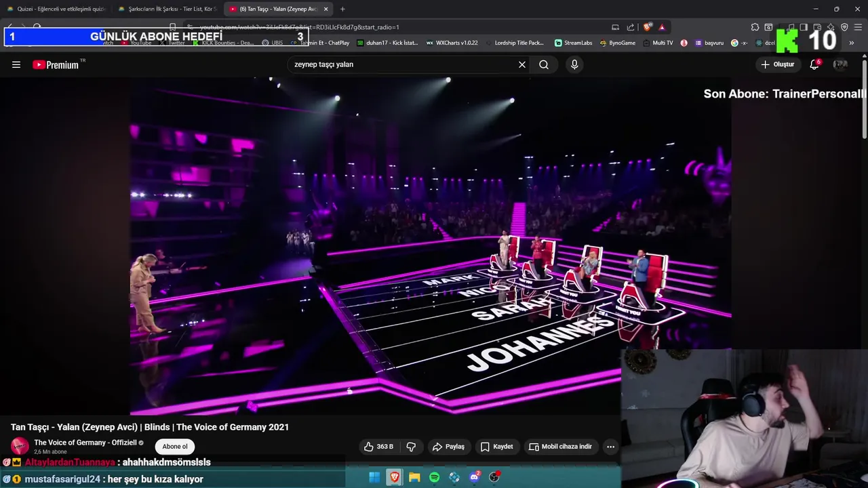Open the browser extensions puzzle icon
The image size is (868, 488).
tap(755, 27)
